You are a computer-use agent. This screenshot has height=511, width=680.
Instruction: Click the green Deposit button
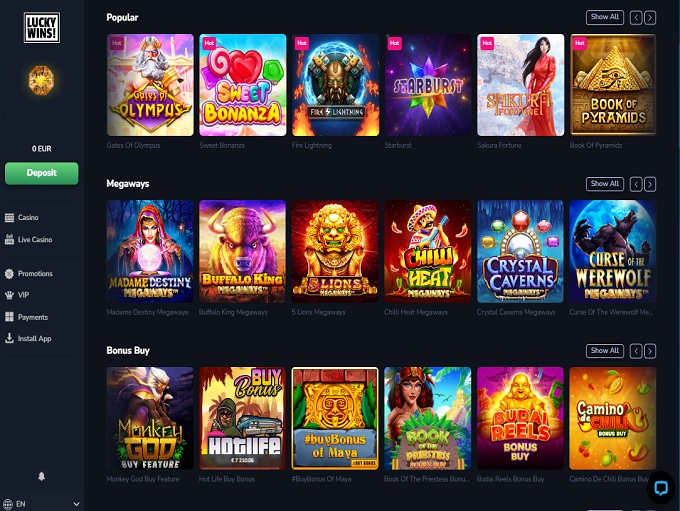click(42, 173)
